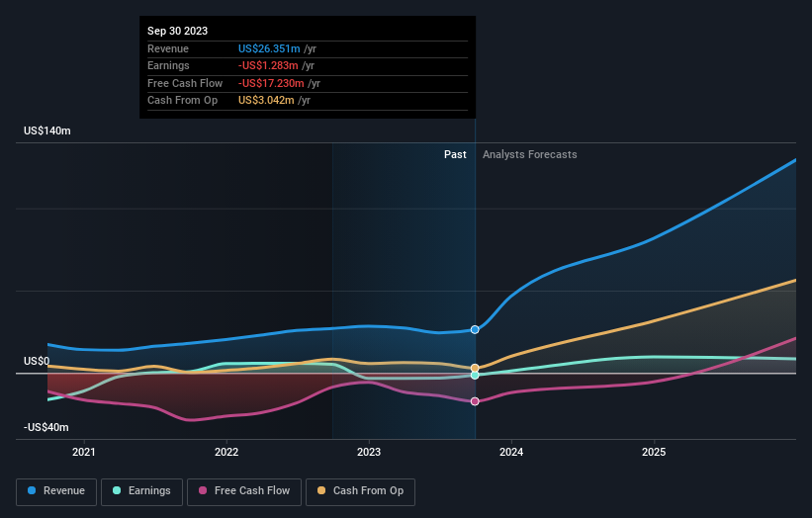Click the 2024 x-axis label
Image resolution: width=812 pixels, height=518 pixels.
[511, 452]
